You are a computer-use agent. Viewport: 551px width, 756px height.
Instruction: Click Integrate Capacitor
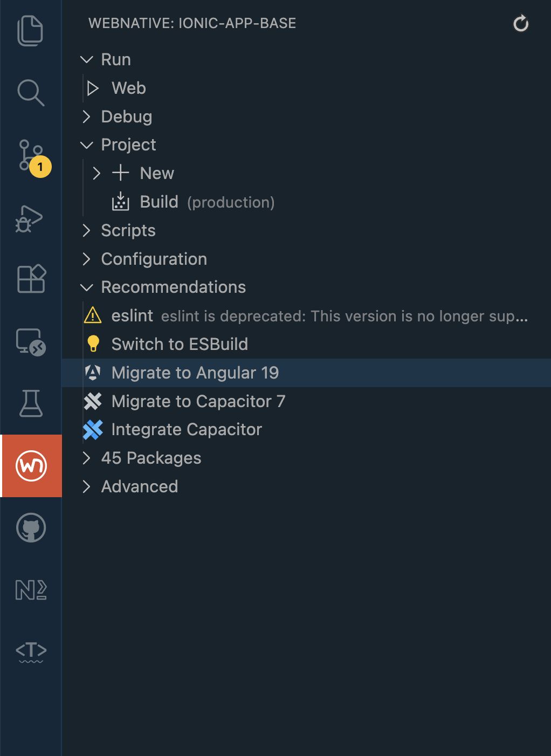tap(186, 429)
